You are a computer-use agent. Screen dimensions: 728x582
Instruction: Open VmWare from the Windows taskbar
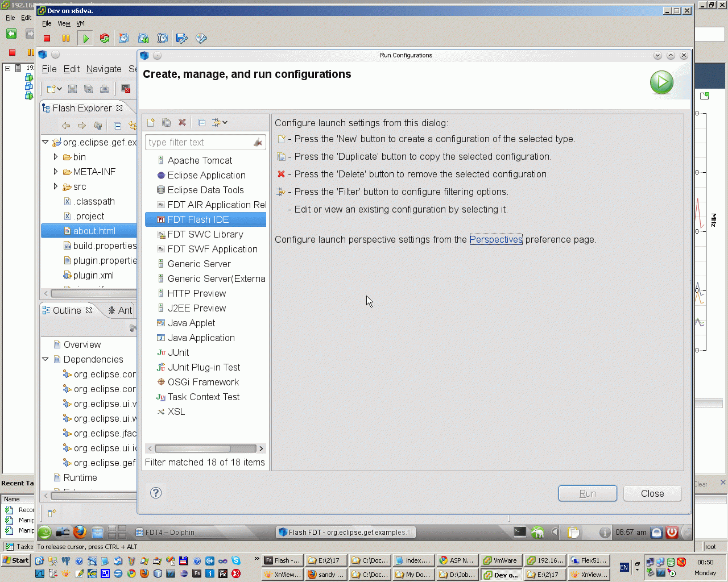pyautogui.click(x=501, y=560)
